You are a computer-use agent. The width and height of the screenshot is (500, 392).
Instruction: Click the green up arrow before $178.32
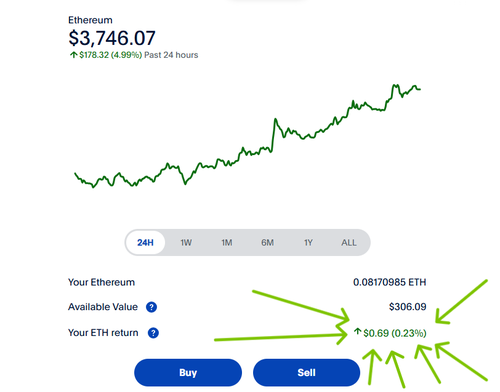(73, 55)
